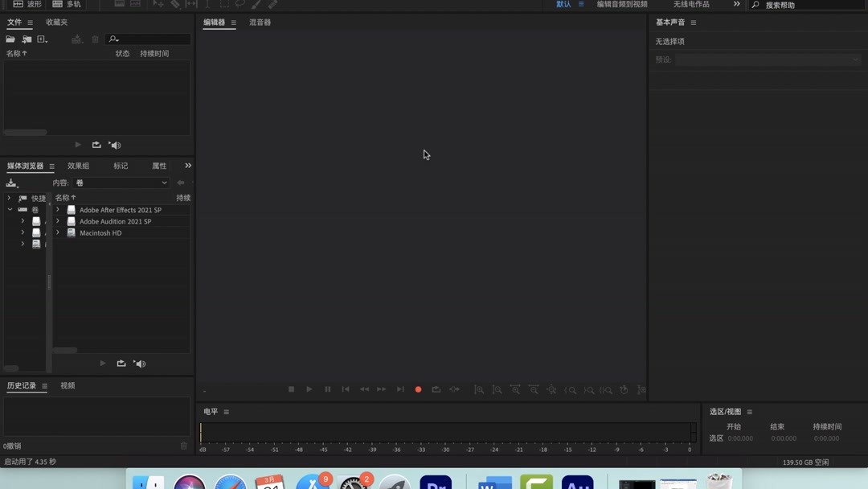The image size is (868, 489).
Task: Click the Zoom In icon in the transport bar
Action: 478,389
